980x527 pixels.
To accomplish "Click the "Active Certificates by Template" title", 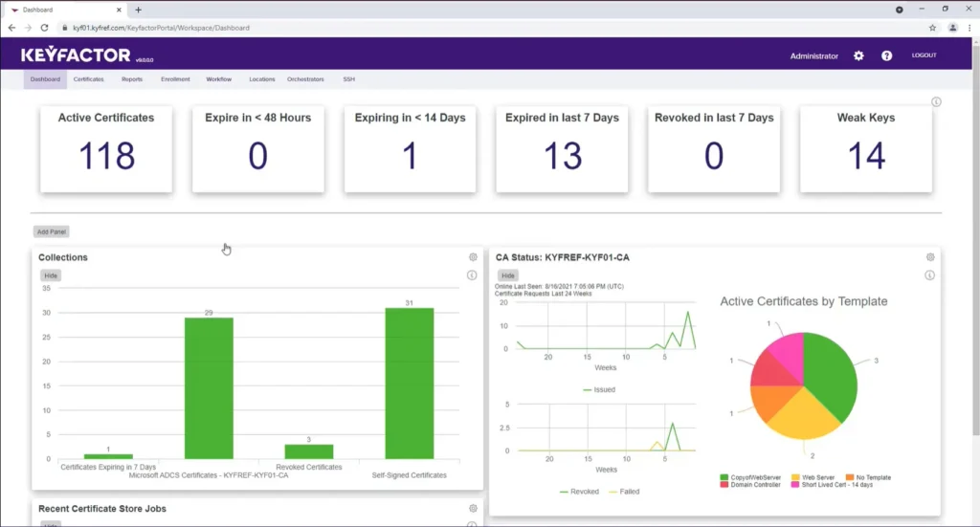I will pyautogui.click(x=803, y=301).
